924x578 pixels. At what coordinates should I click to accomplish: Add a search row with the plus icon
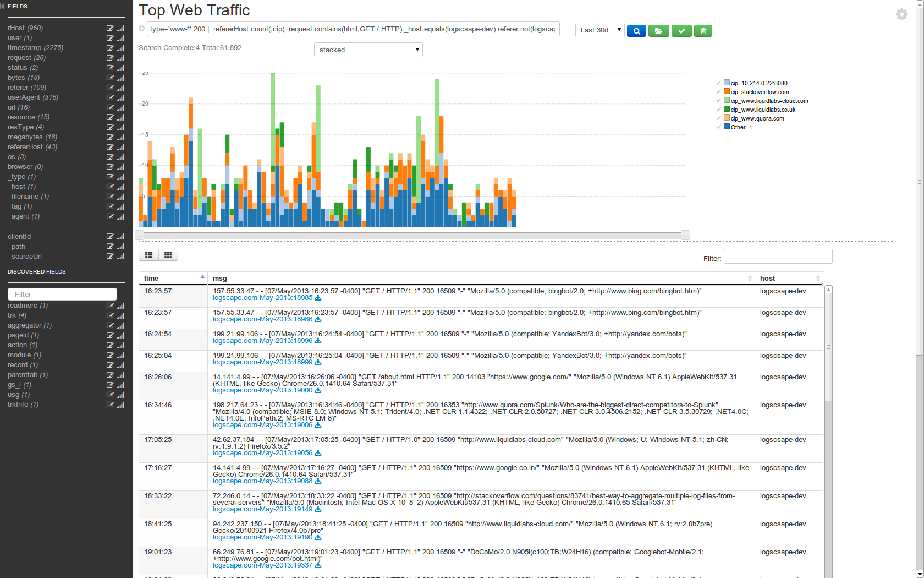(142, 29)
